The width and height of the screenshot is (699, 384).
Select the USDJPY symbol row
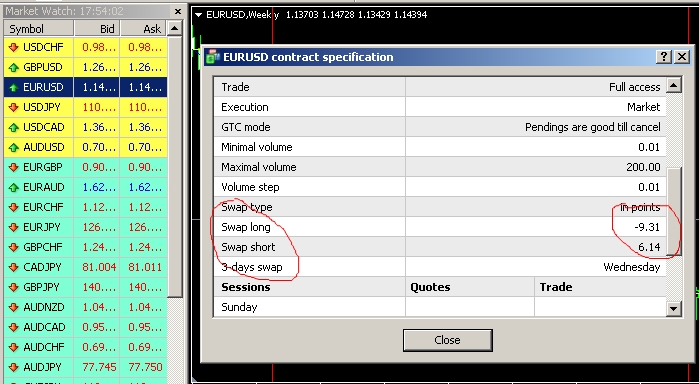pyautogui.click(x=86, y=107)
